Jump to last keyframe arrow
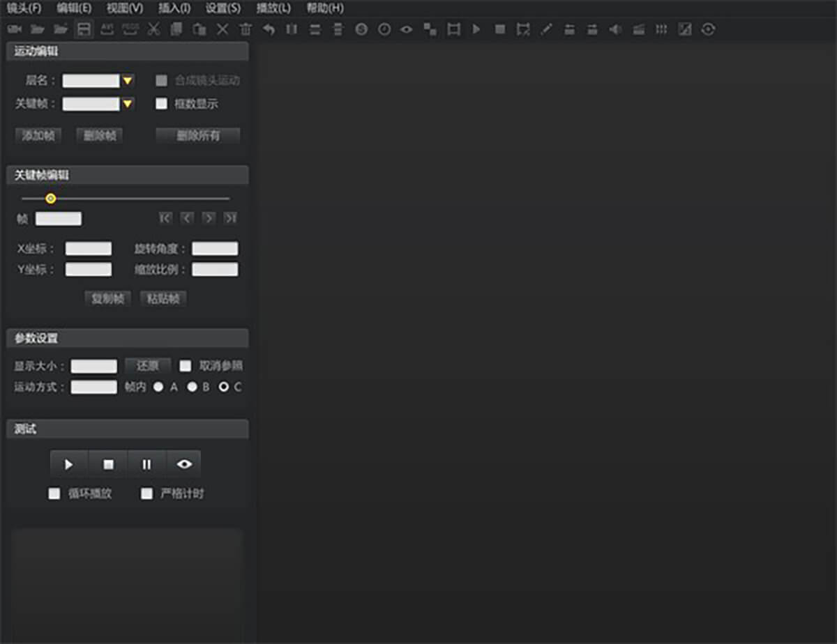 tap(230, 218)
